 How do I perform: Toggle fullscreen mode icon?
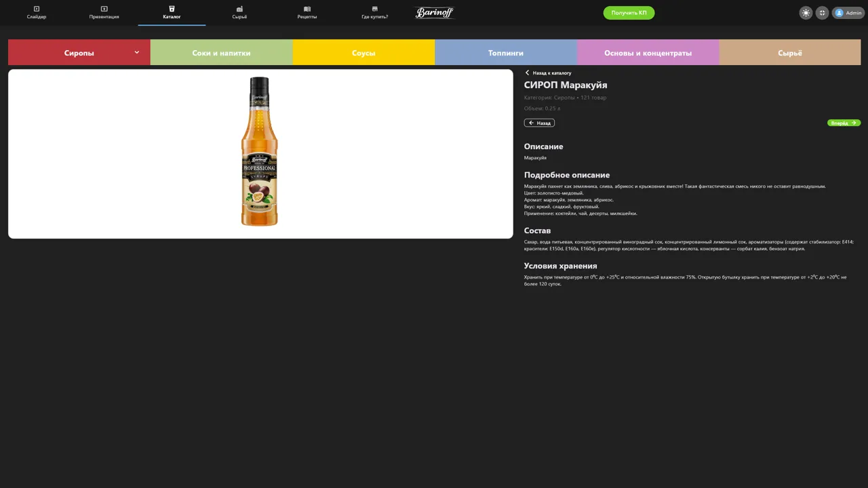(822, 13)
